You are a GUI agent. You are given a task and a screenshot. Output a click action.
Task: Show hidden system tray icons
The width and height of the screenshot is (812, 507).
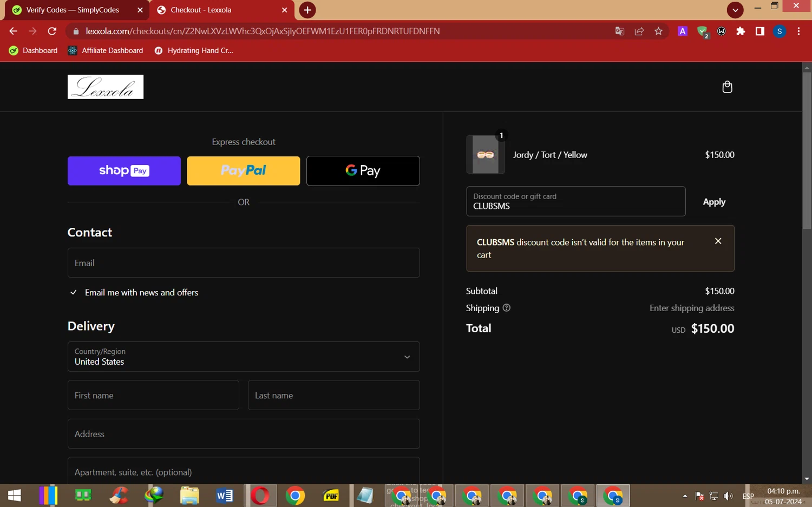pos(685,496)
